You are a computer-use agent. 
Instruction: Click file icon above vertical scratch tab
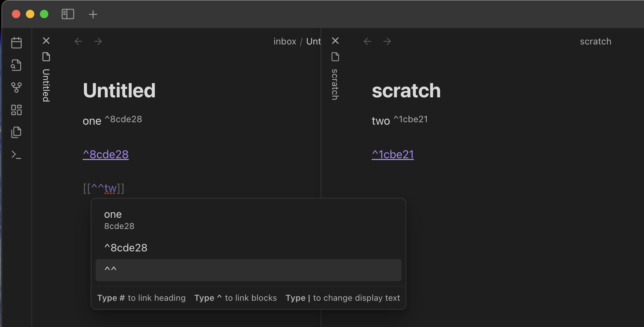[335, 57]
